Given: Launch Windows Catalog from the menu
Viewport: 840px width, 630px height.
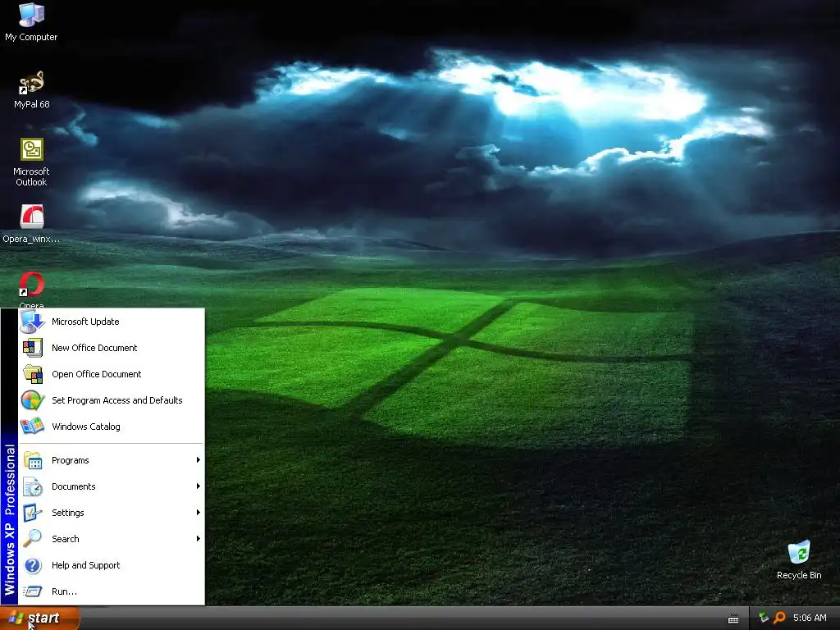Looking at the screenshot, I should (x=112, y=427).
